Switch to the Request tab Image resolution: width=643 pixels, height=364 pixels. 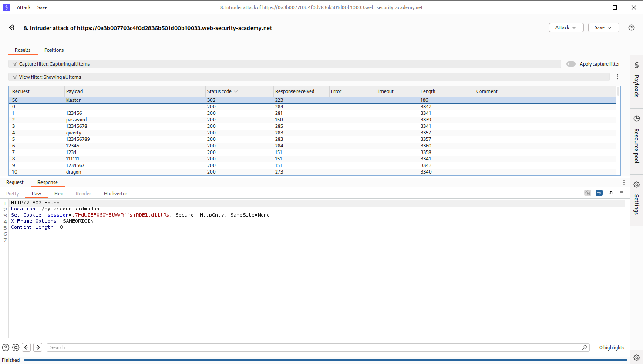point(15,182)
